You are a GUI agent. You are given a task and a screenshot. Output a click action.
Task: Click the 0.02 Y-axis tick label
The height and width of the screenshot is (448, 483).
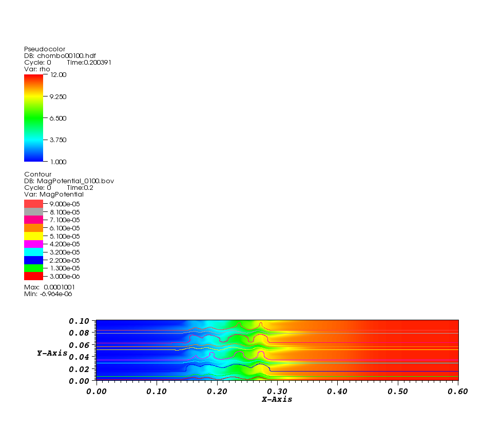(79, 369)
